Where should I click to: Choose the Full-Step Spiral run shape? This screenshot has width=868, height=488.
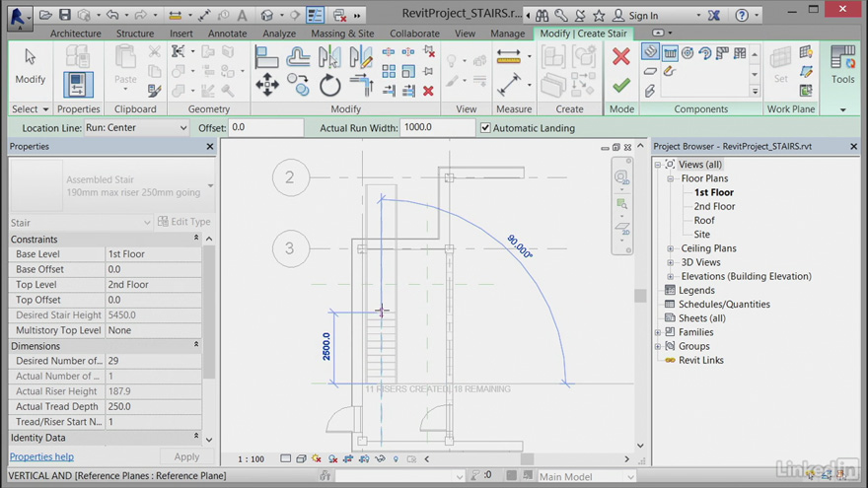pyautogui.click(x=687, y=53)
